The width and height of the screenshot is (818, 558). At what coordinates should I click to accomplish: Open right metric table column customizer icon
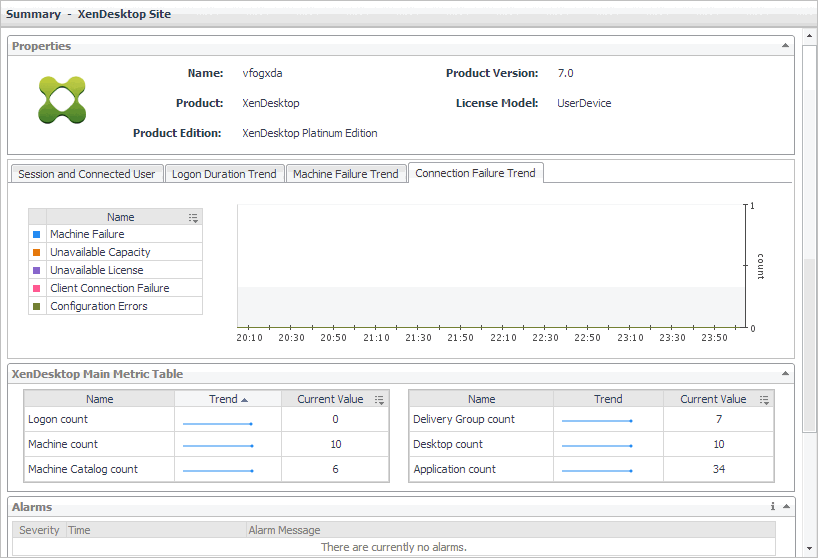764,399
